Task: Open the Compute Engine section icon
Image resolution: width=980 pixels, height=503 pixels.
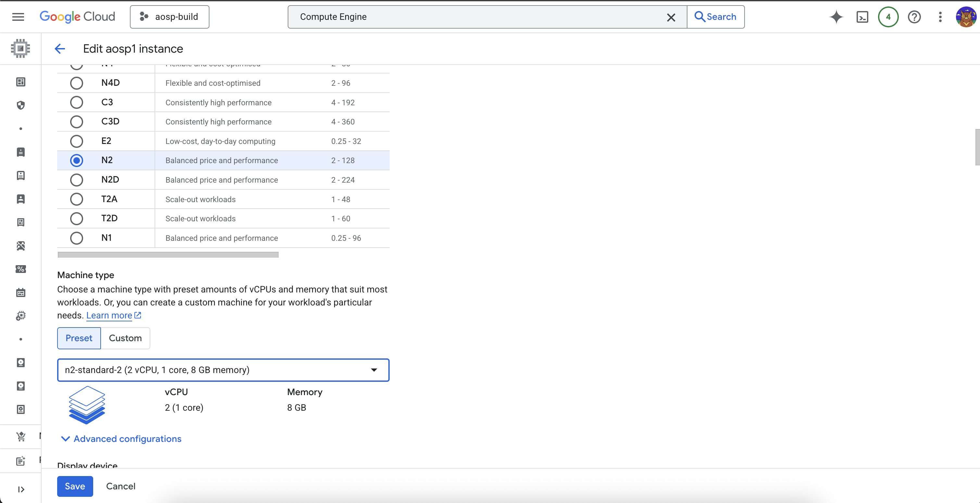Action: (x=20, y=48)
